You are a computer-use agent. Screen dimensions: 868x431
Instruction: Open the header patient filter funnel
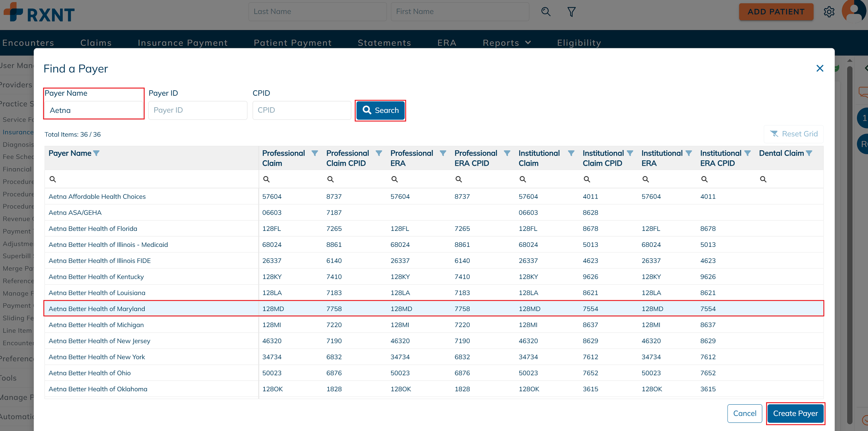coord(571,12)
